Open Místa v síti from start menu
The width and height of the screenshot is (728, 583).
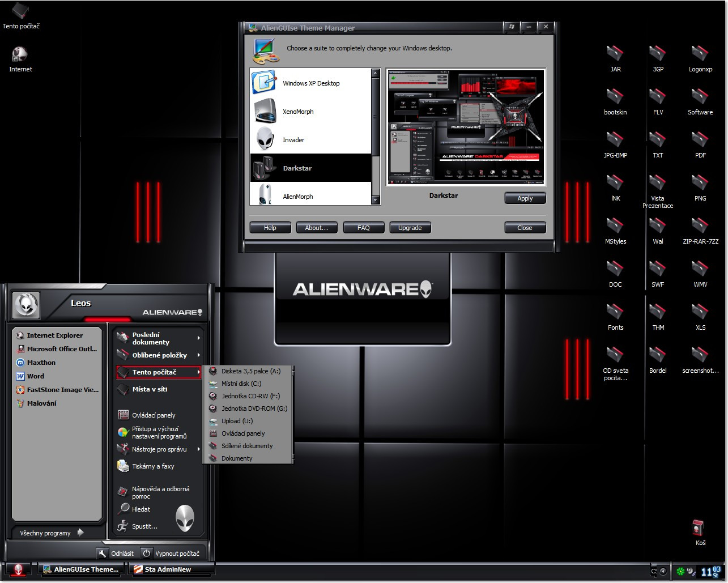coord(159,389)
